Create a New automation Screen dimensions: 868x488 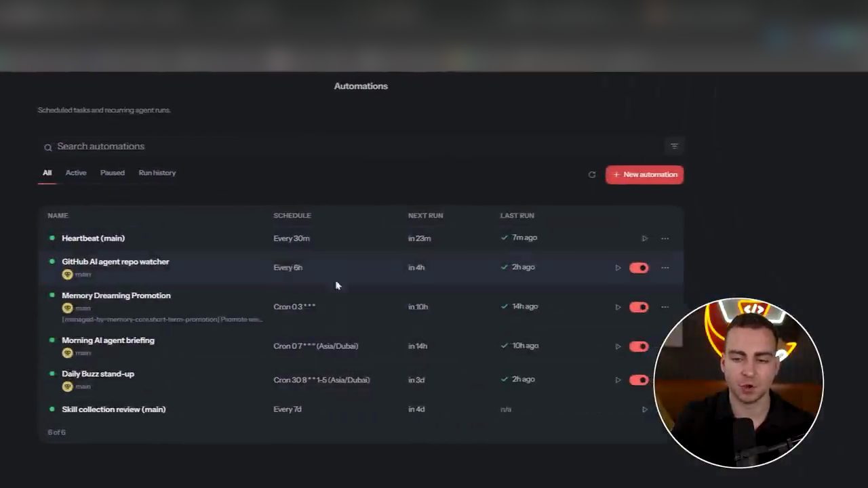(644, 175)
